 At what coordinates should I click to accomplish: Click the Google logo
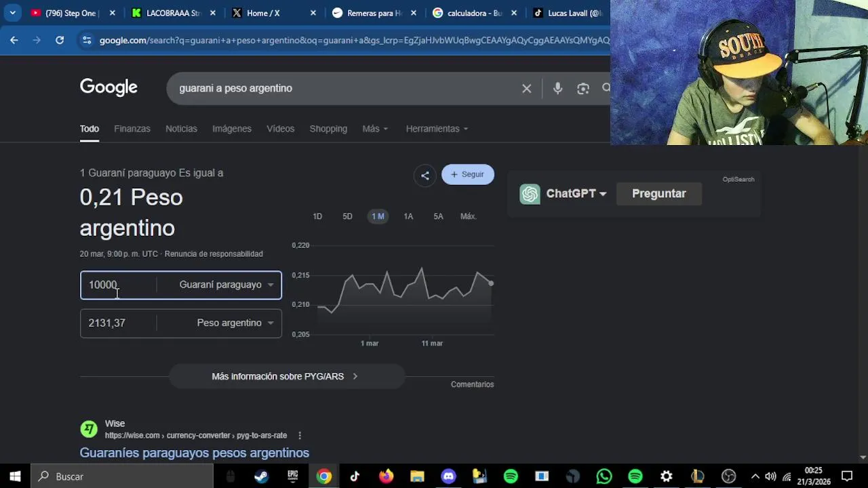tap(108, 87)
